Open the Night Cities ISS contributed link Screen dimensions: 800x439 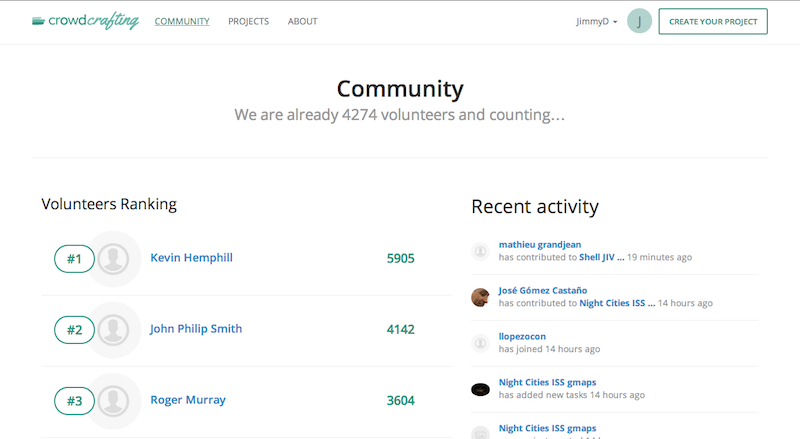(617, 303)
